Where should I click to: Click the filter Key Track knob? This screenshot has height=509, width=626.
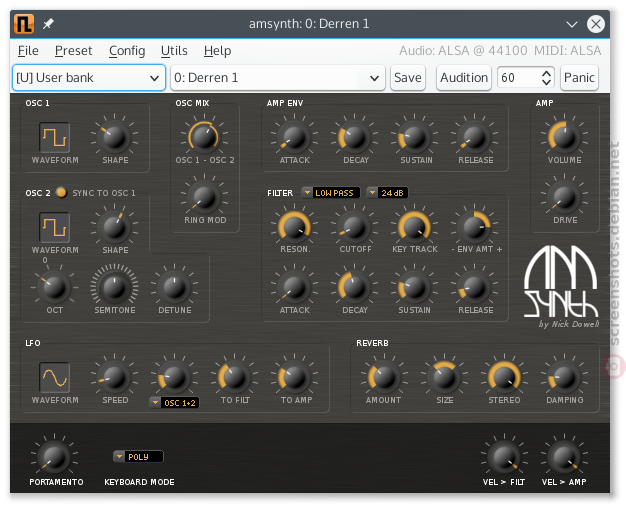414,228
